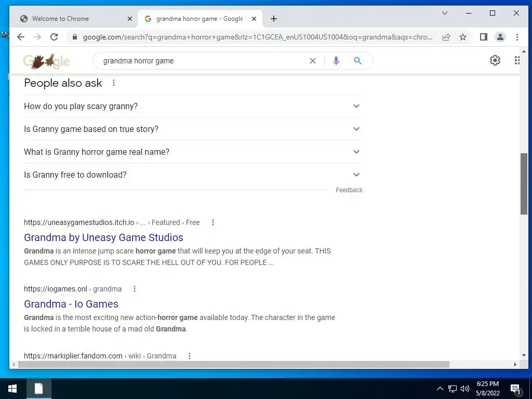Go back to previous page

[21, 37]
